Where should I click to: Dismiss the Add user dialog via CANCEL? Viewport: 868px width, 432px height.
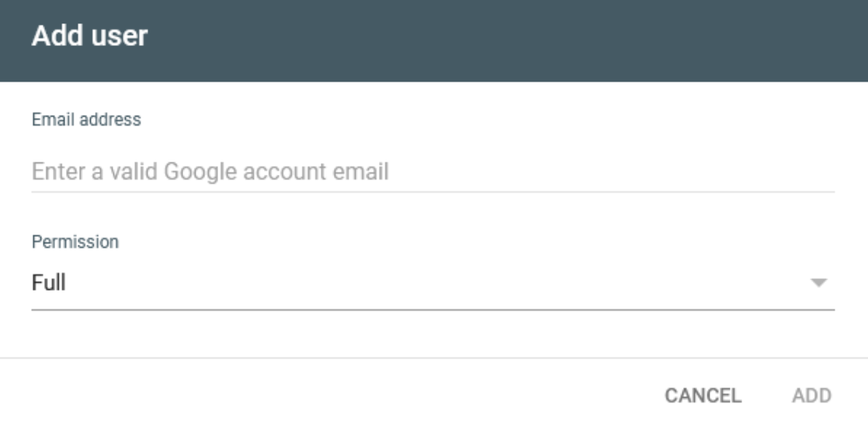click(703, 395)
